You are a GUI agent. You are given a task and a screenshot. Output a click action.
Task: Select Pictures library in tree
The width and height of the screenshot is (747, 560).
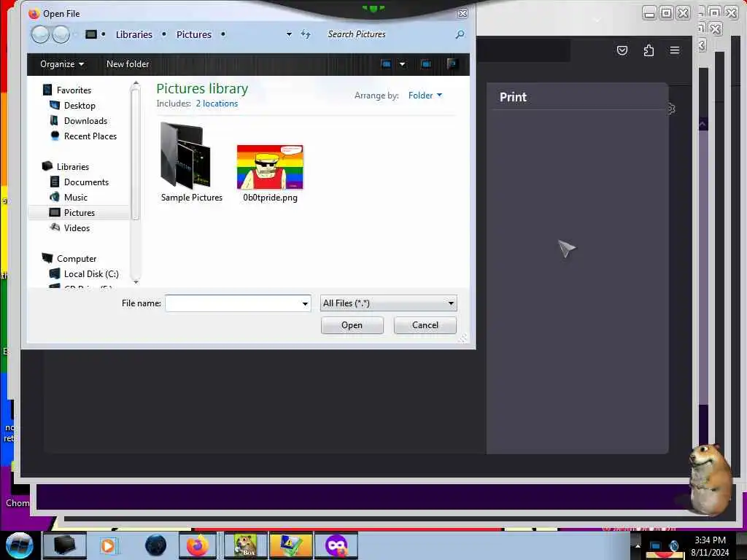tap(79, 213)
